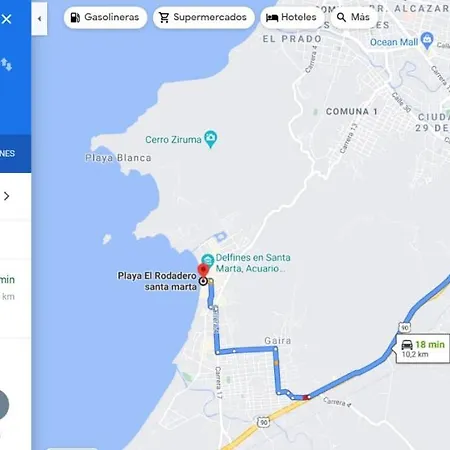450x450 pixels.
Task: Select the red traffic segment on the route
Action: pyautogui.click(x=306, y=397)
